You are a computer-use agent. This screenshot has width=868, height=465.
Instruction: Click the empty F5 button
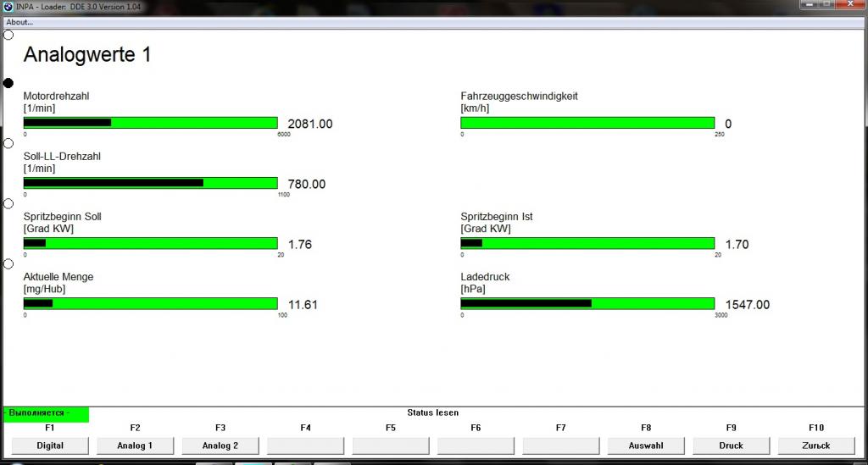click(x=391, y=446)
